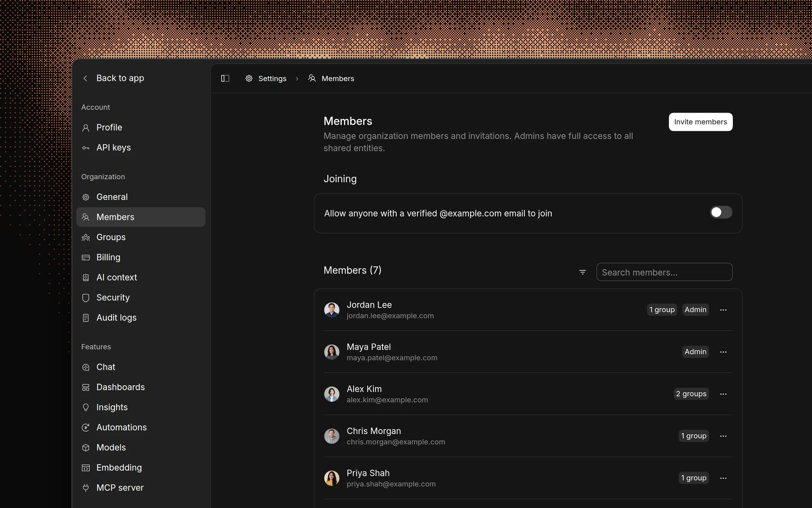Open Dashboards feature settings
Image resolution: width=812 pixels, height=508 pixels.
coord(141,387)
